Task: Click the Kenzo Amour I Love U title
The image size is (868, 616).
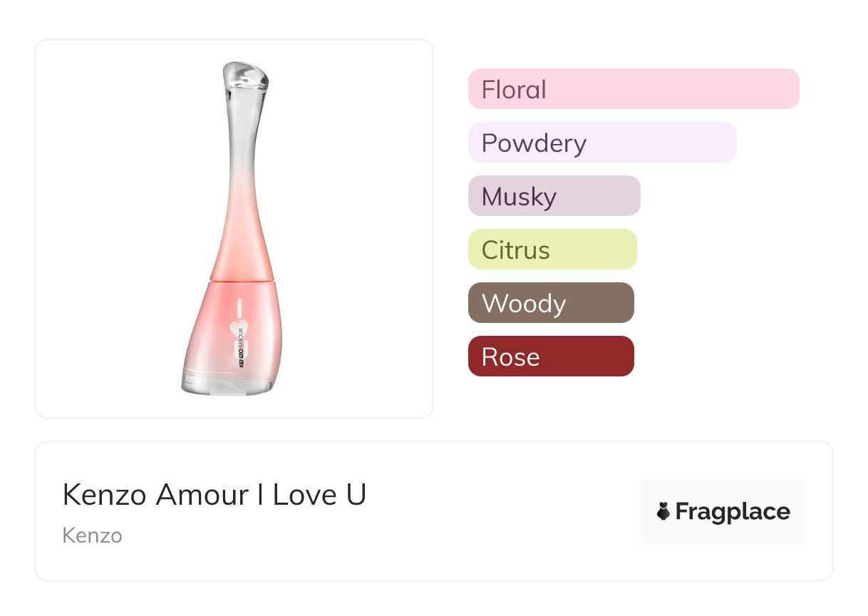Action: 215,495
